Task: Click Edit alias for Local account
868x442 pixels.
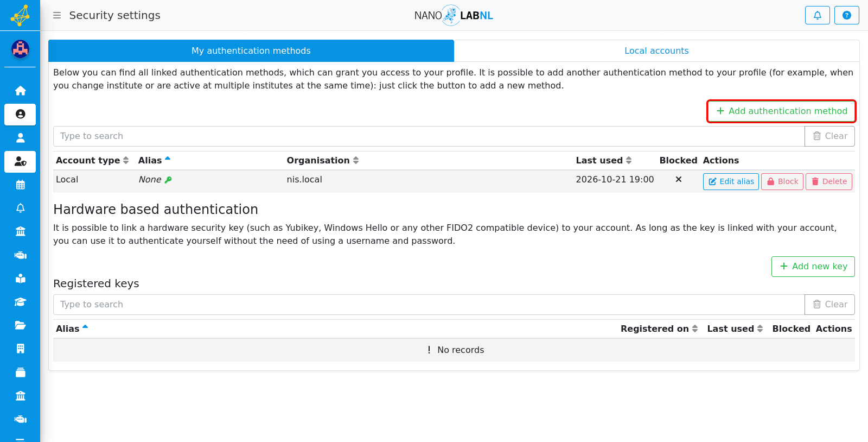Action: (731, 181)
